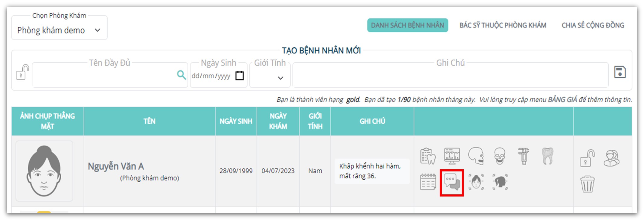Click the patient face photo thumbnail

44,171
